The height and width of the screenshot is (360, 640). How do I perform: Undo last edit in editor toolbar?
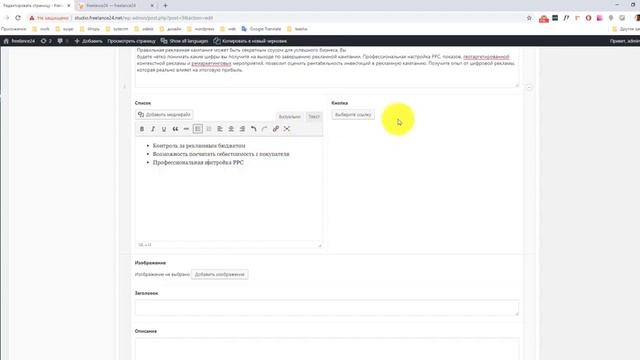coord(253,129)
